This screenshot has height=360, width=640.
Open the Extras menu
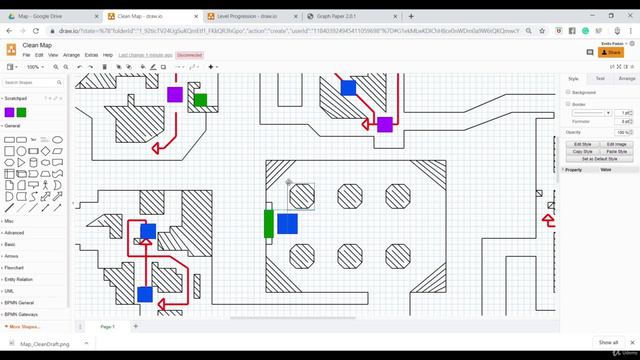click(x=91, y=55)
